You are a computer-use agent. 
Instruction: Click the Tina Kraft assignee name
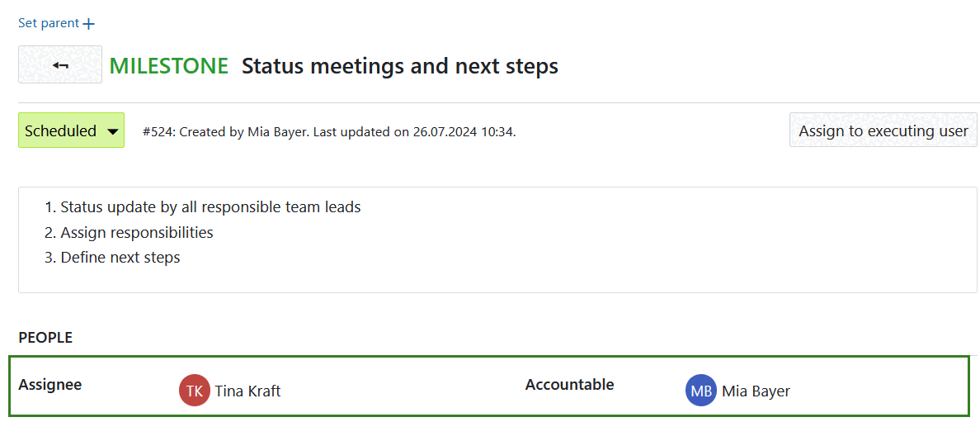(247, 391)
